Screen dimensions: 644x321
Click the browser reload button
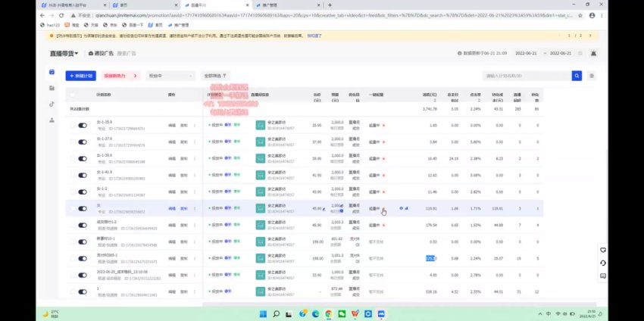tap(61, 15)
